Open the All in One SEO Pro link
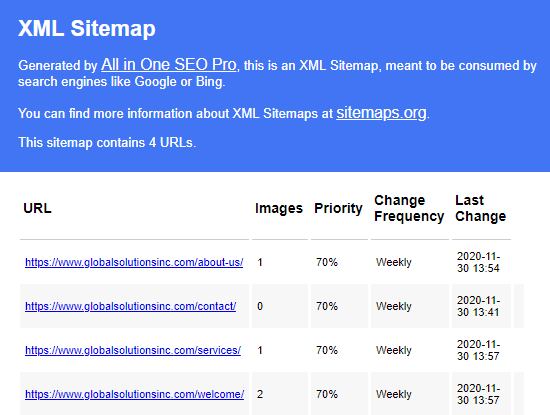Viewport: 550px width, 415px height. coord(169,65)
